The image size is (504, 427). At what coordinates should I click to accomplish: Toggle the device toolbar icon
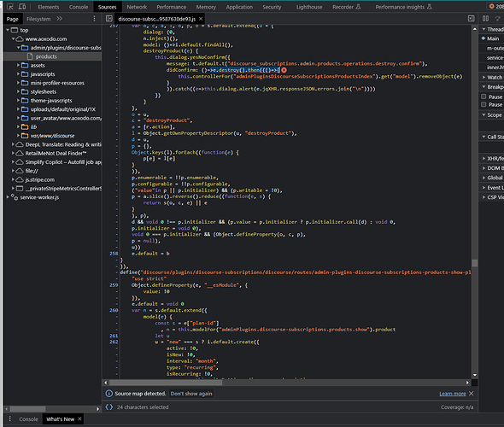click(22, 7)
